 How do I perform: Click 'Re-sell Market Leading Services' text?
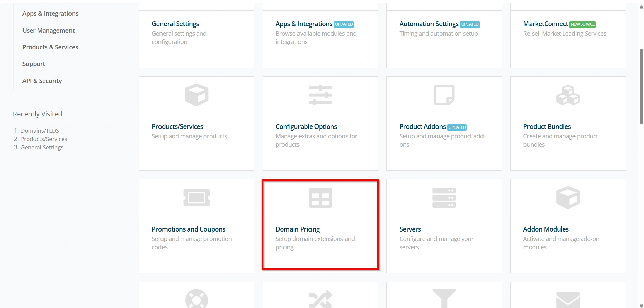point(564,33)
